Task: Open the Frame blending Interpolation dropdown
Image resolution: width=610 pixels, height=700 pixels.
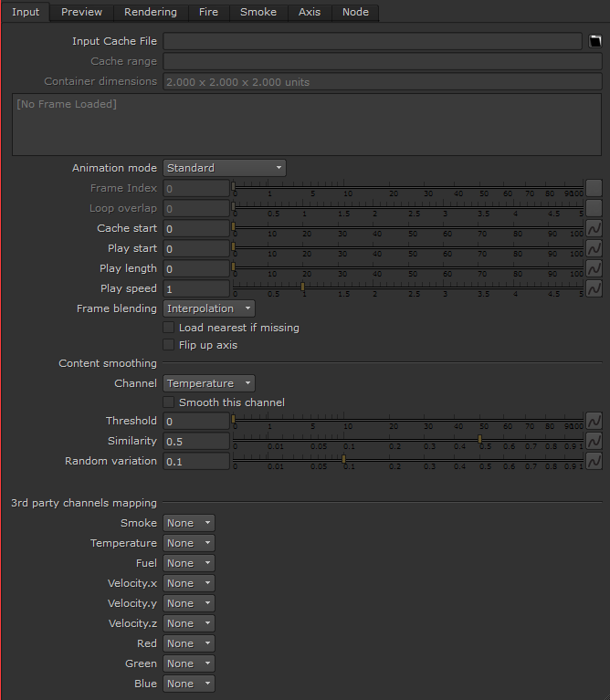Action: coord(209,308)
